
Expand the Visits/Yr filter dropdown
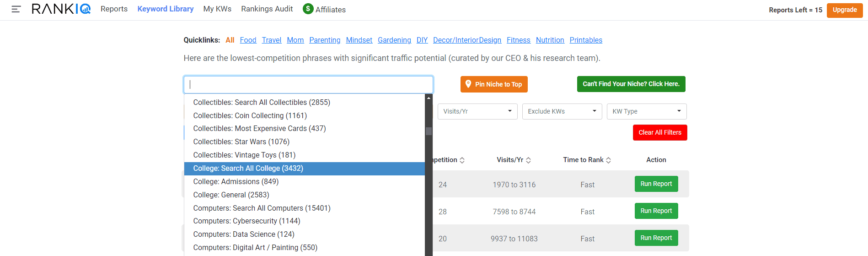point(477,111)
